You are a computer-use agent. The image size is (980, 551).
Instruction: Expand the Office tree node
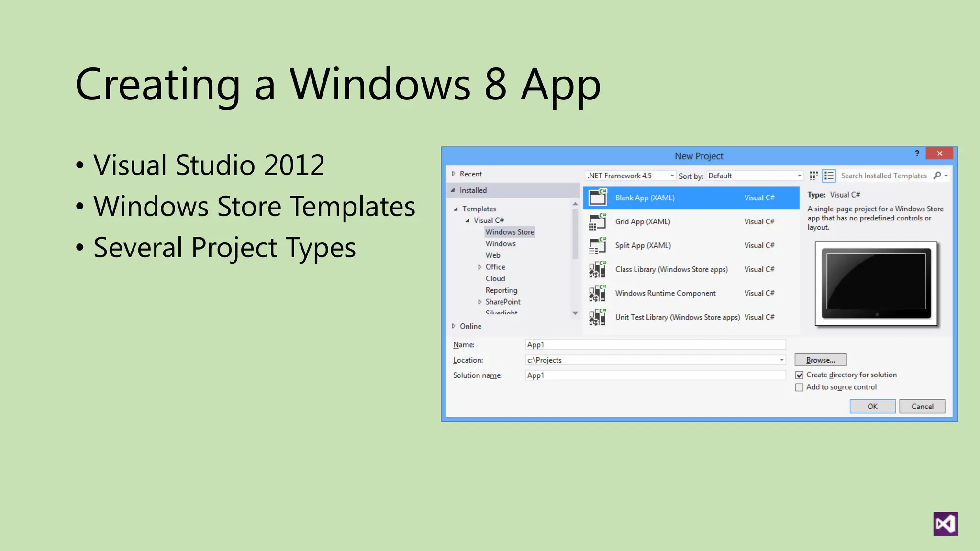click(479, 267)
